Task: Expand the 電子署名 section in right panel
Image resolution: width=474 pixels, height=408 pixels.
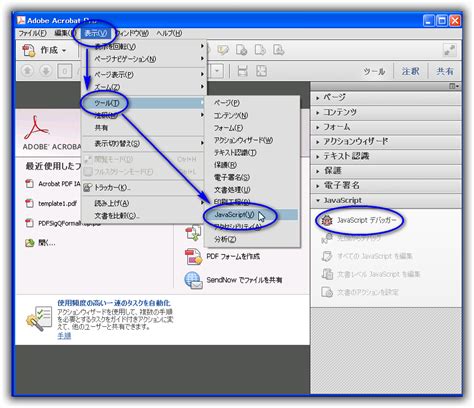Action: click(386, 186)
